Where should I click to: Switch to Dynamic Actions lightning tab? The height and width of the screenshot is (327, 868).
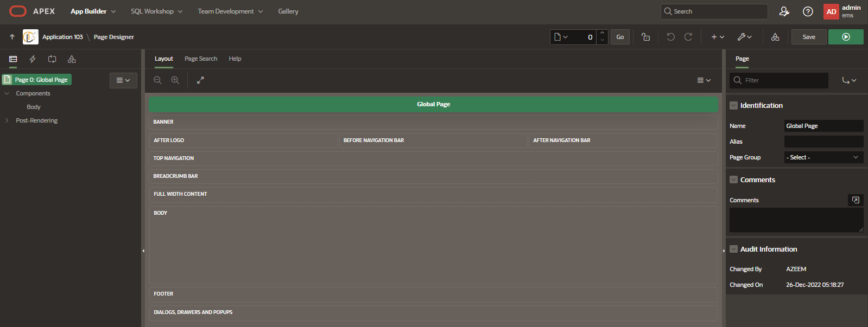pos(33,59)
